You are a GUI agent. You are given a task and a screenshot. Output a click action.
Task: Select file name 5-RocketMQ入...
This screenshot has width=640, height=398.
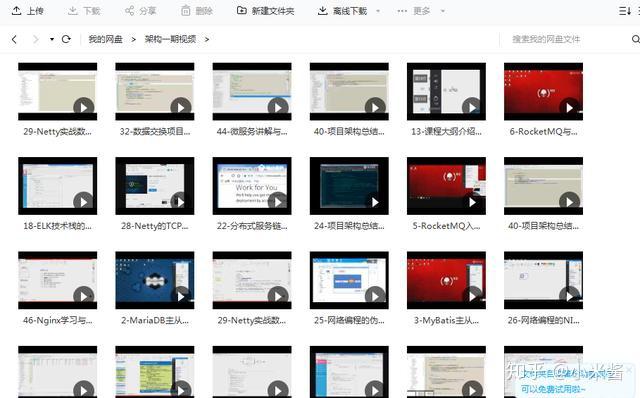click(x=446, y=226)
